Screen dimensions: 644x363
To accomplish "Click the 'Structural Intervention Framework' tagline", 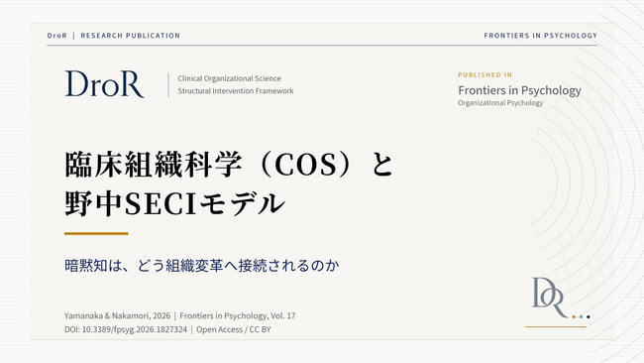I will 236,91.
